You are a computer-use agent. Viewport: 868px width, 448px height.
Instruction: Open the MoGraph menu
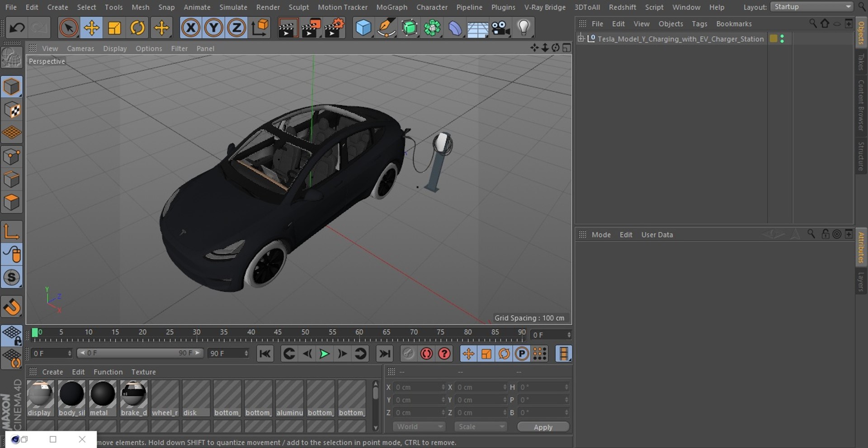[392, 7]
